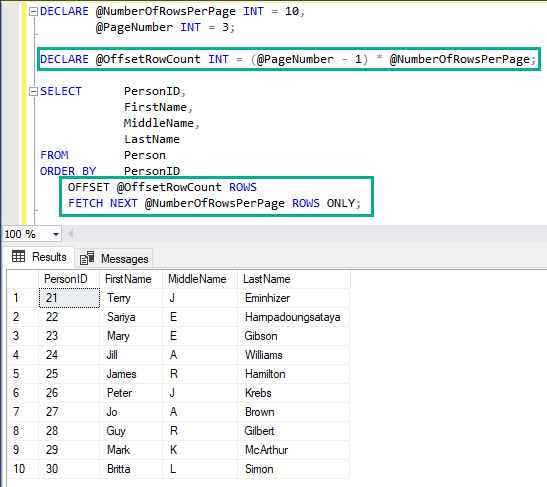The height and width of the screenshot is (487, 547).
Task: Select row header number 1
Action: tap(23, 298)
